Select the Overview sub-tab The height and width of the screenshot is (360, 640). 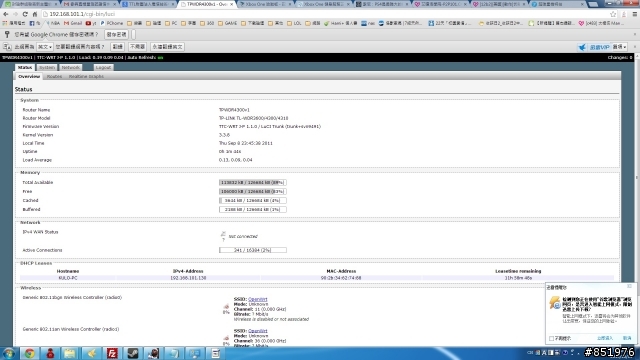pyautogui.click(x=29, y=76)
